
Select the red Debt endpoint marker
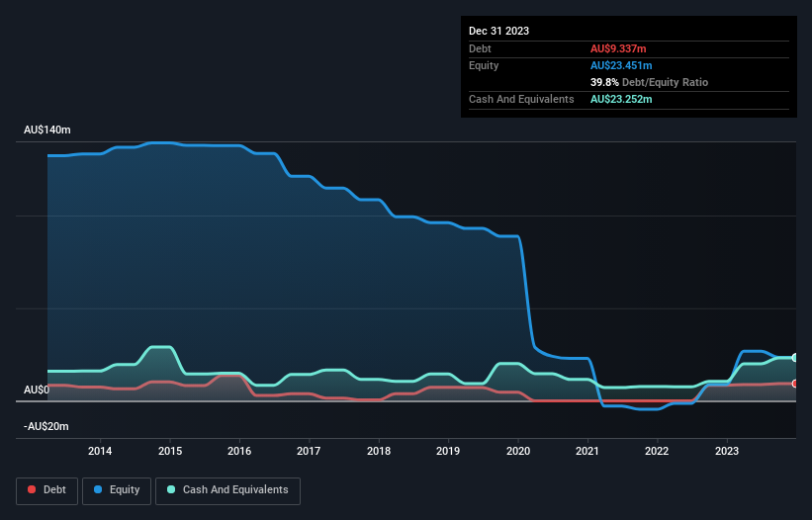(795, 384)
